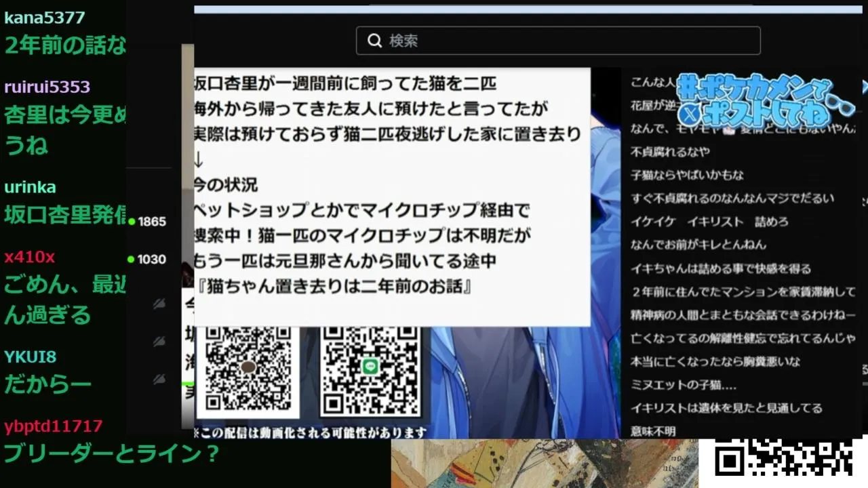Screen dimensions: 868x488
Task: Click the memo line ending 猫を二匹
Action: (x=345, y=84)
